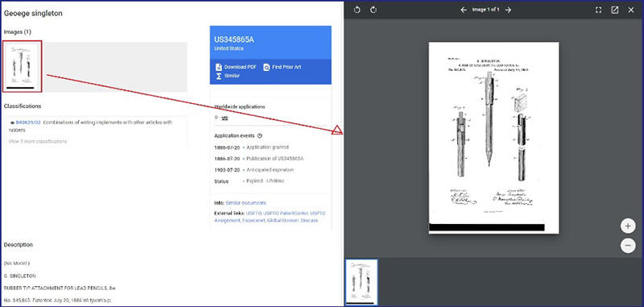Open B43K29/02 classification link

click(28, 122)
